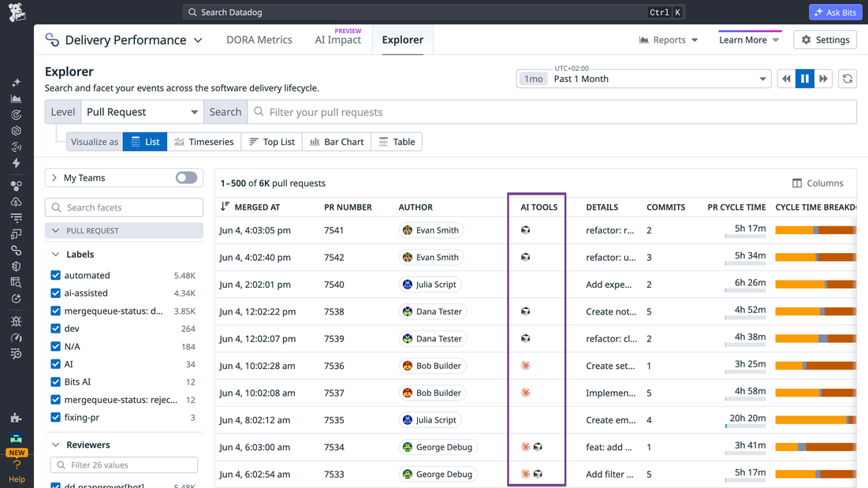Rewind the time range backward
The height and width of the screenshot is (488, 868).
tap(786, 79)
